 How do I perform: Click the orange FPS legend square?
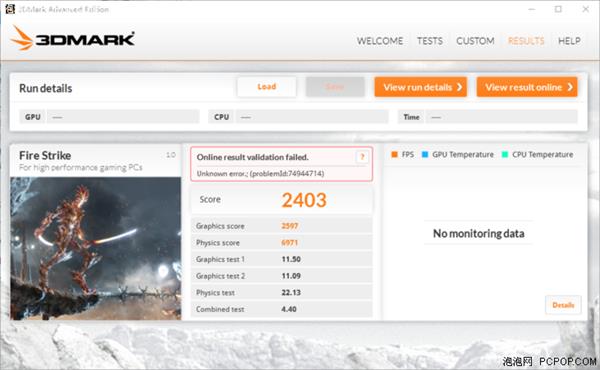coord(395,155)
